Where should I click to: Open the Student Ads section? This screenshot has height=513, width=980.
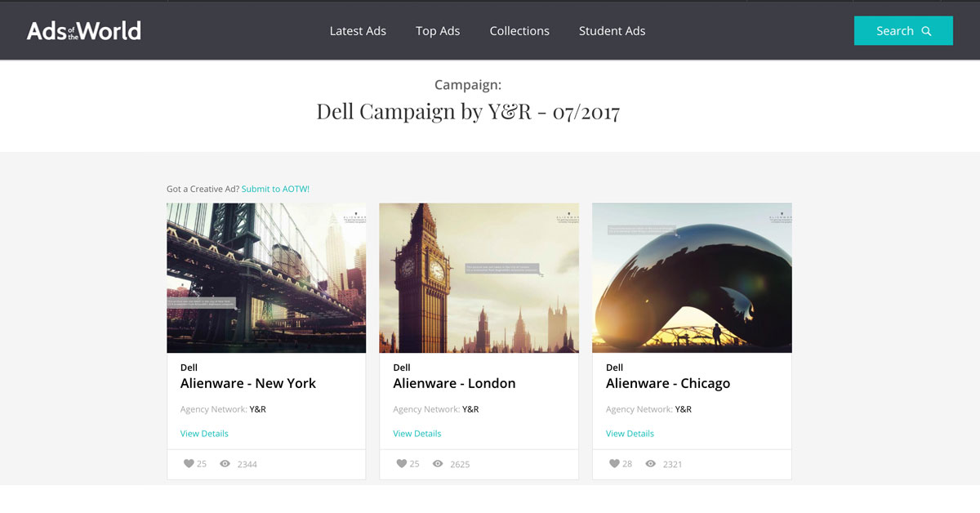[x=612, y=31]
